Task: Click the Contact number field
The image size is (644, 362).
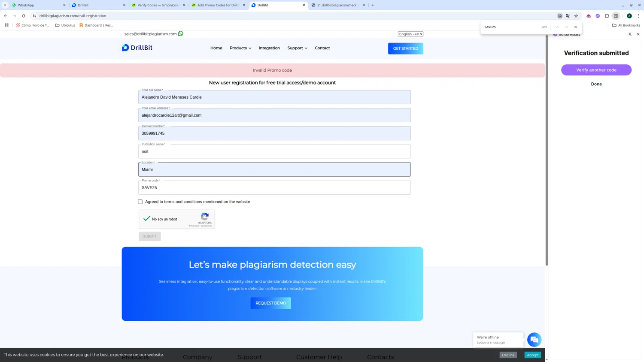Action: [x=274, y=133]
